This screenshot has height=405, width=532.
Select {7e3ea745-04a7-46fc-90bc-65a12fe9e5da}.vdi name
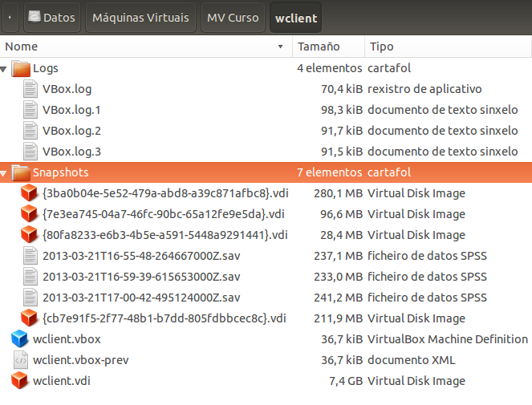click(164, 214)
